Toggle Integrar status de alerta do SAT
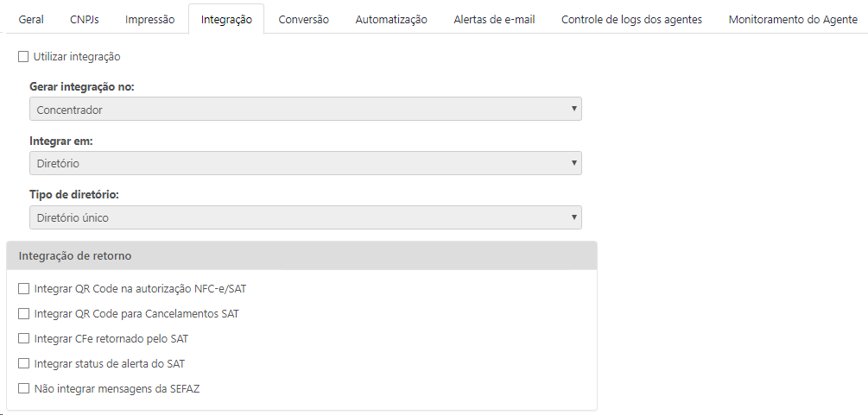Image resolution: width=868 pixels, height=415 pixels. 23,364
